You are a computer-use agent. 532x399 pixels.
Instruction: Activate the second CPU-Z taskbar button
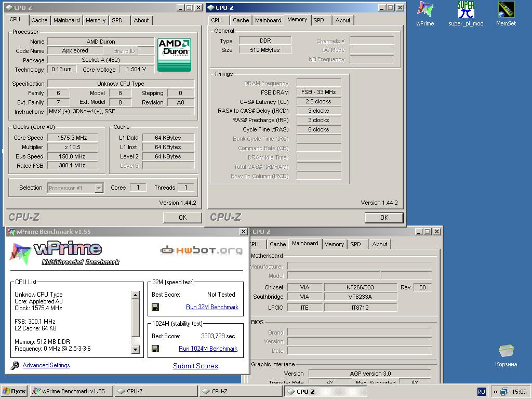[241, 391]
